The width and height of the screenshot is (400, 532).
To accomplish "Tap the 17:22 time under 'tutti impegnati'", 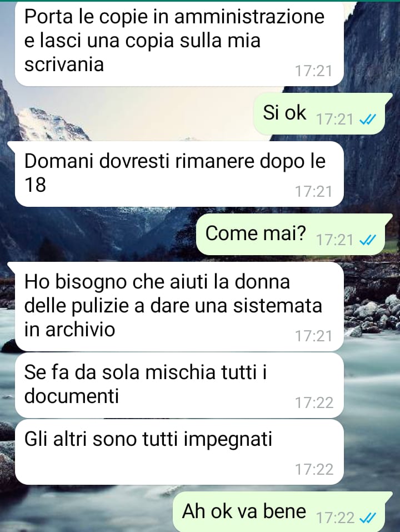I will point(314,469).
